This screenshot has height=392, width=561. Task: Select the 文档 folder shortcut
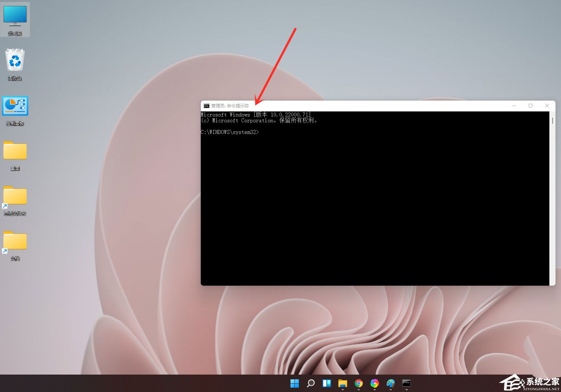pos(15,246)
